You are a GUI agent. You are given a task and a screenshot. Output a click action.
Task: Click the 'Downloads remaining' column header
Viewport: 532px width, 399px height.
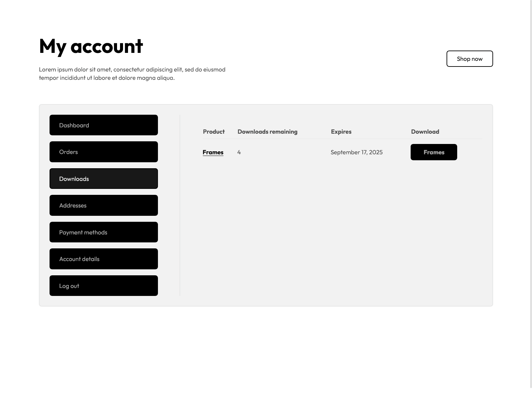pyautogui.click(x=267, y=132)
